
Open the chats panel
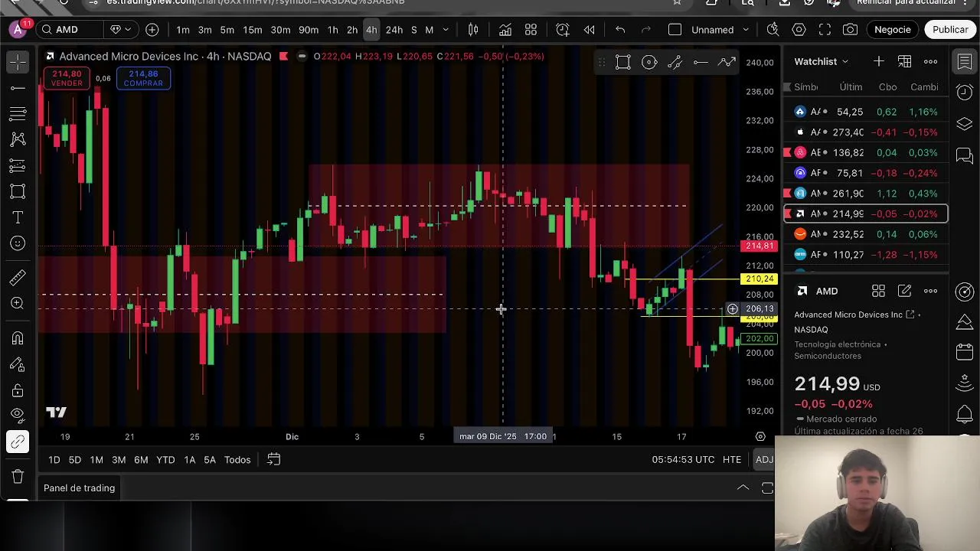[964, 155]
